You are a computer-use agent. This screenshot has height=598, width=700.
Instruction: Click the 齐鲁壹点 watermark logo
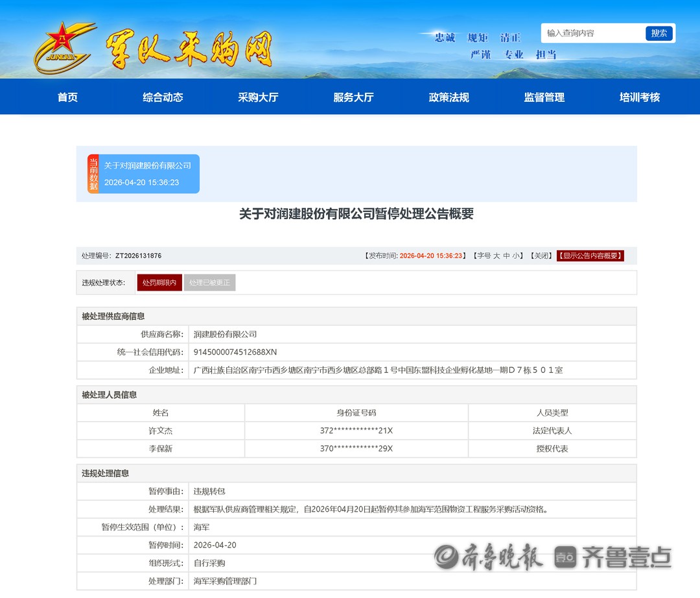coord(613,556)
